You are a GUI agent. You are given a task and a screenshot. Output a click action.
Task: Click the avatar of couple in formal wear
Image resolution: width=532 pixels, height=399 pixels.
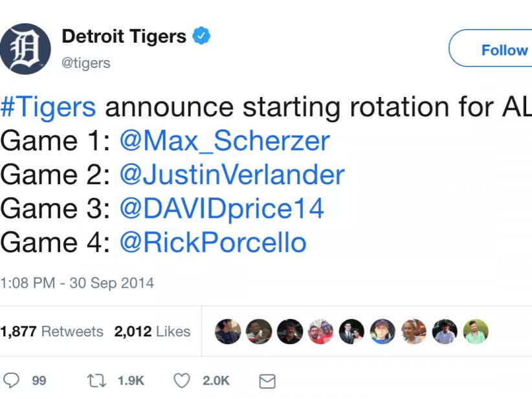point(351,332)
